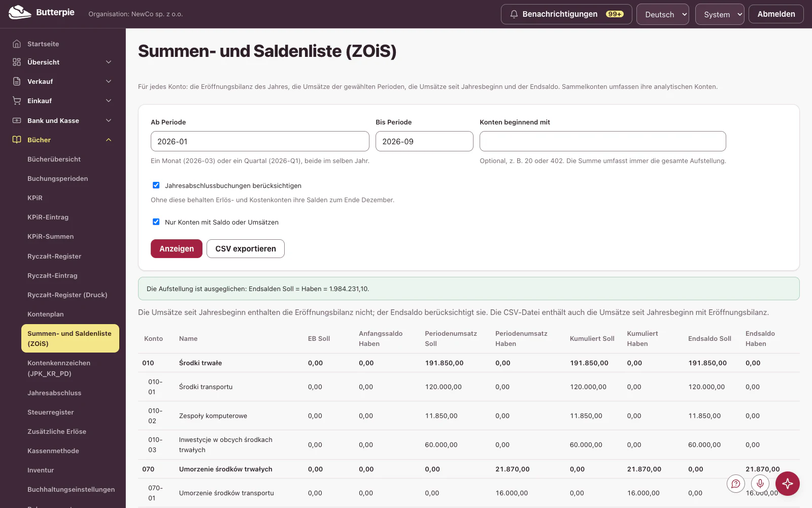812x508 pixels.
Task: Expand the Bank und Kasse chevron
Action: (109, 120)
